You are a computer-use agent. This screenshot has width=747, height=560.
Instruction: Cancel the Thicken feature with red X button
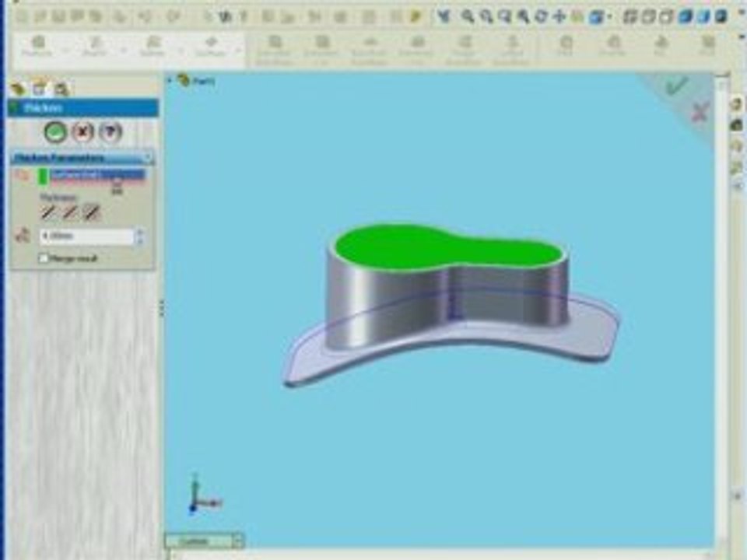(x=83, y=132)
